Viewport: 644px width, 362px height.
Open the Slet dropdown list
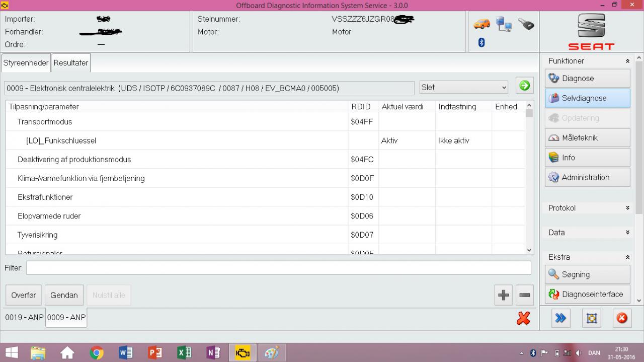click(464, 87)
